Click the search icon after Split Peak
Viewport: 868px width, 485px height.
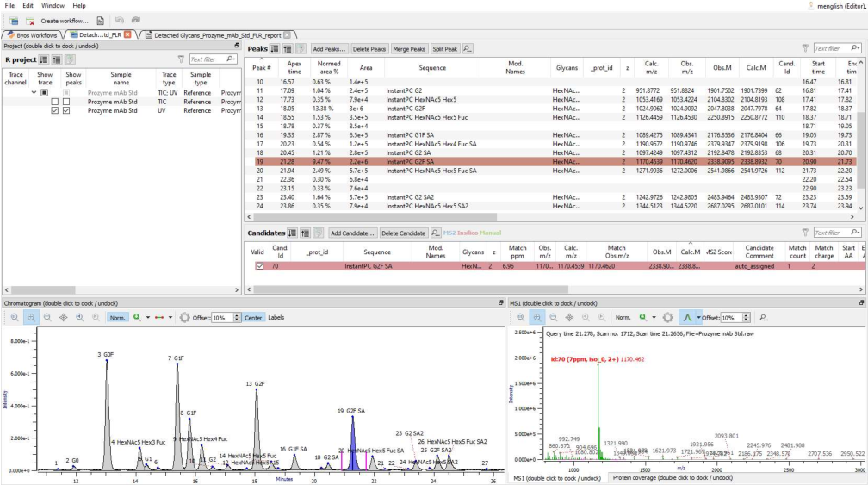pyautogui.click(x=468, y=49)
